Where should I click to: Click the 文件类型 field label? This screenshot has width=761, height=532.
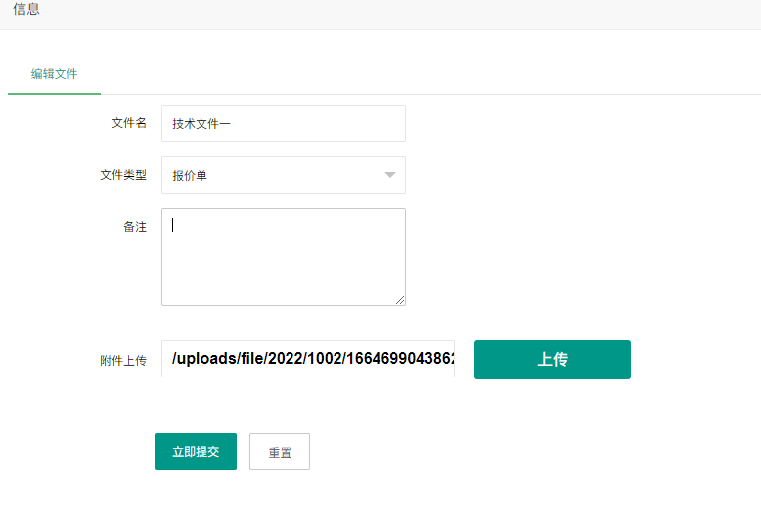point(123,175)
